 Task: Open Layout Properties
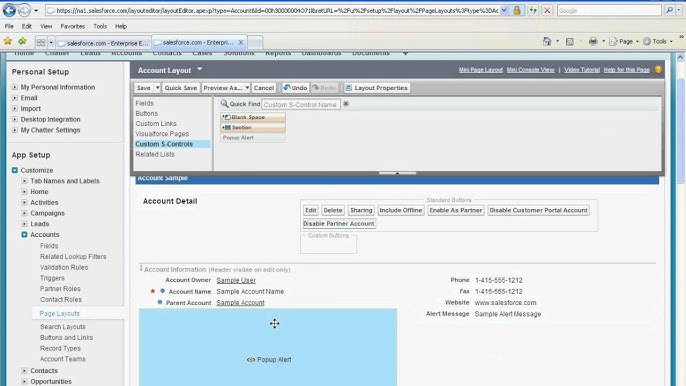coord(376,88)
